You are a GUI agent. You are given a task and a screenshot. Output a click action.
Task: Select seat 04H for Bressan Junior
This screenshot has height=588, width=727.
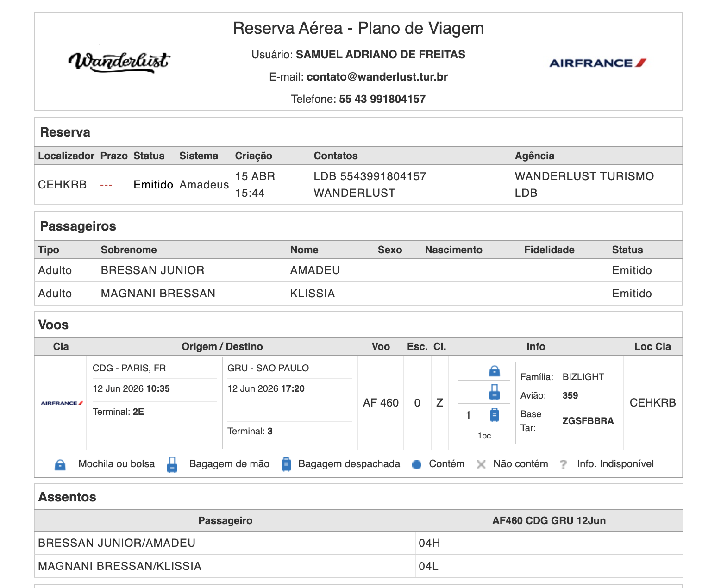click(429, 543)
